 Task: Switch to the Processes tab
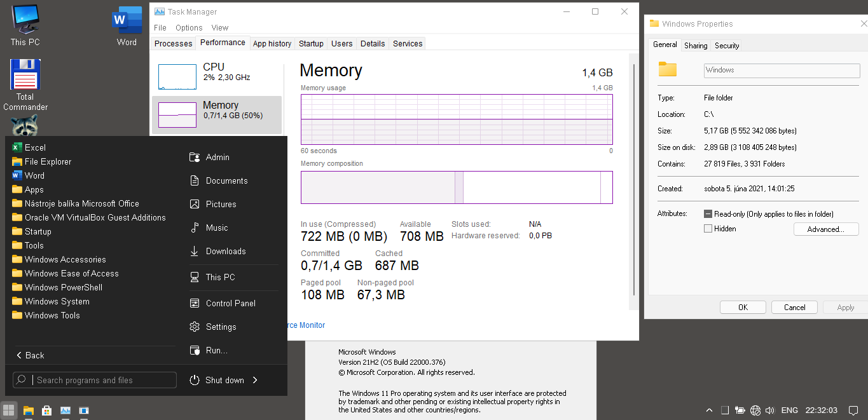coord(173,44)
